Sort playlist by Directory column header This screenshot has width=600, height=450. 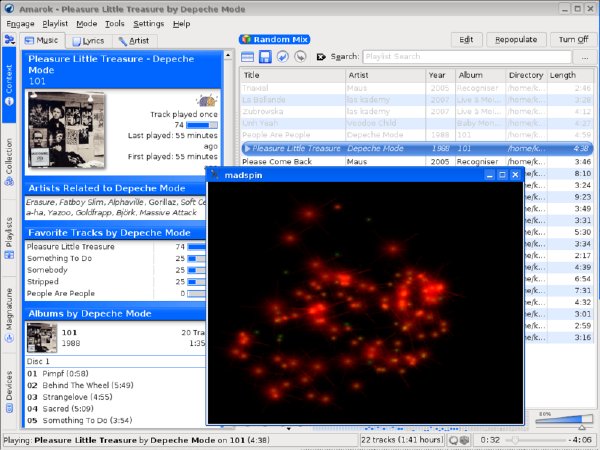526,75
